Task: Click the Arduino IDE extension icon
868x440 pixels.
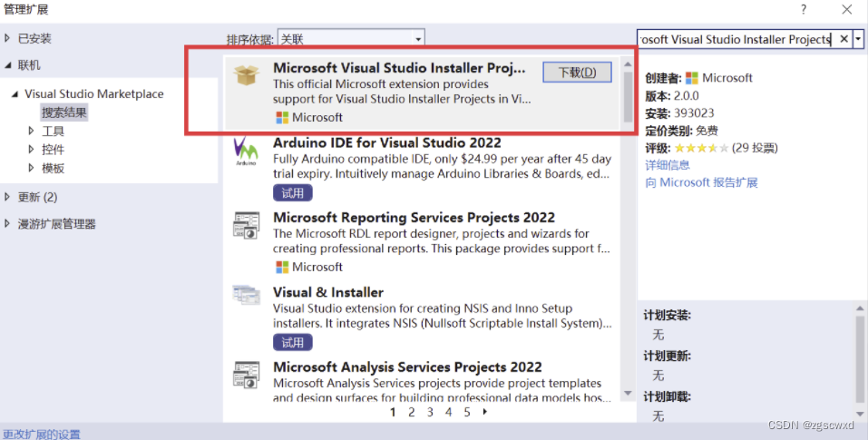Action: pyautogui.click(x=246, y=152)
